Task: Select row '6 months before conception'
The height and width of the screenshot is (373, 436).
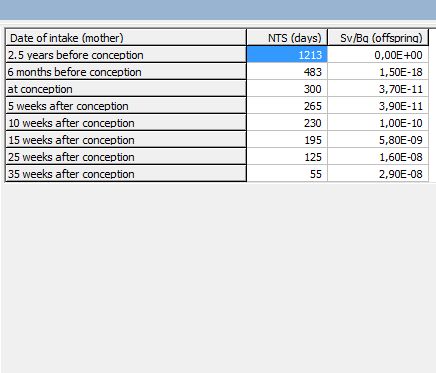Action: [x=126, y=71]
